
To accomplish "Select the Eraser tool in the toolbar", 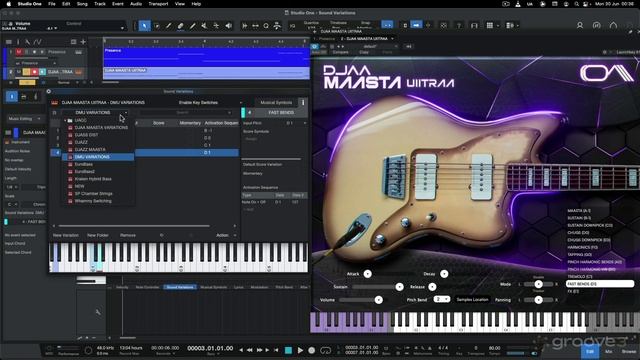I will 180,26.
